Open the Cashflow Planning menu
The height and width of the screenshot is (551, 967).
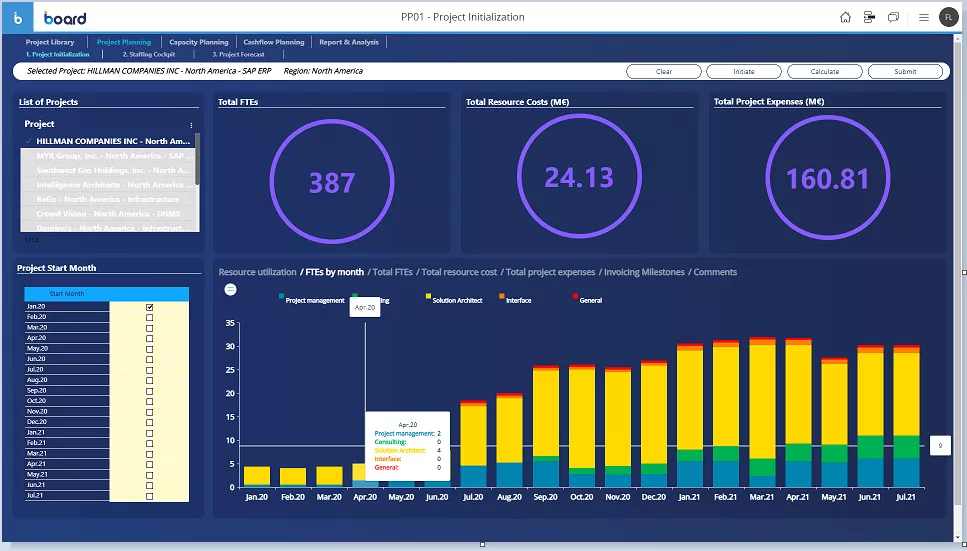(x=274, y=42)
